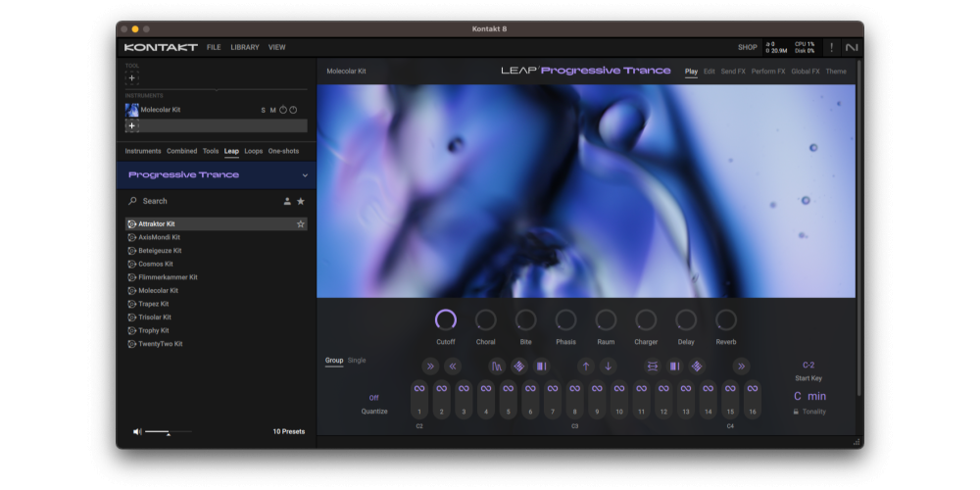The height and width of the screenshot is (490, 980).
Task: Click the Cutoff knob
Action: click(446, 320)
